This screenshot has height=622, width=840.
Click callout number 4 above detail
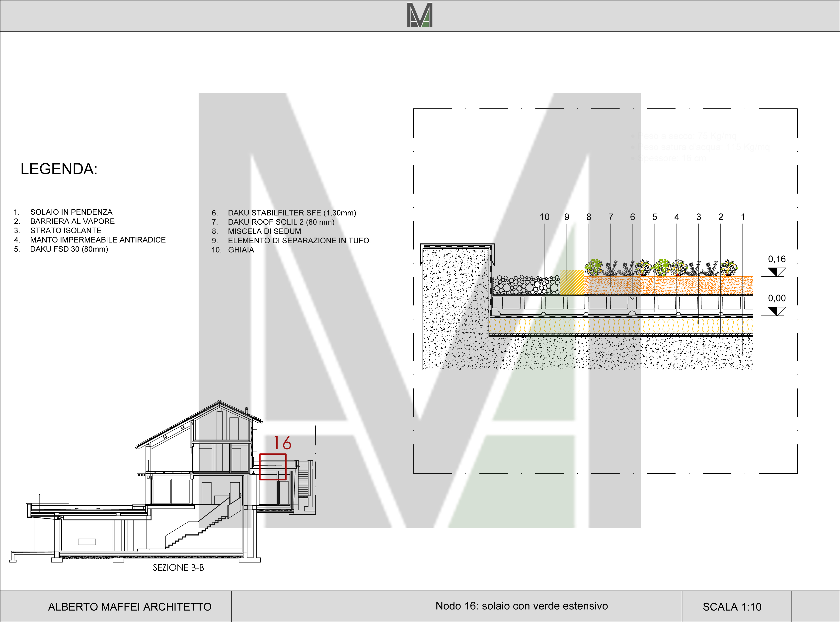pyautogui.click(x=677, y=217)
